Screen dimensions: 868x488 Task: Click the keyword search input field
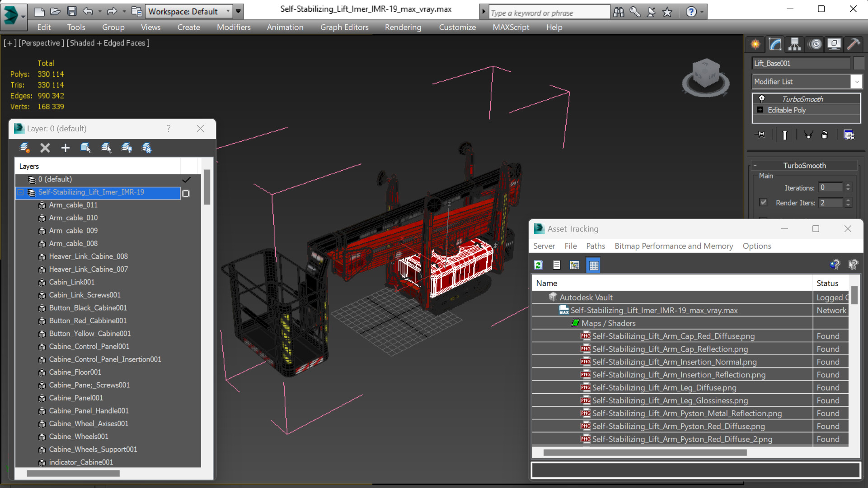point(549,13)
